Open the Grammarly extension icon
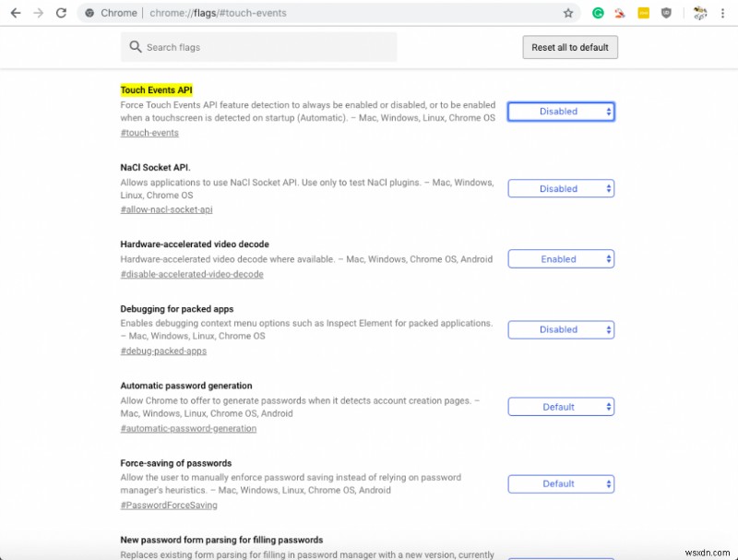The height and width of the screenshot is (560, 738). [x=598, y=13]
